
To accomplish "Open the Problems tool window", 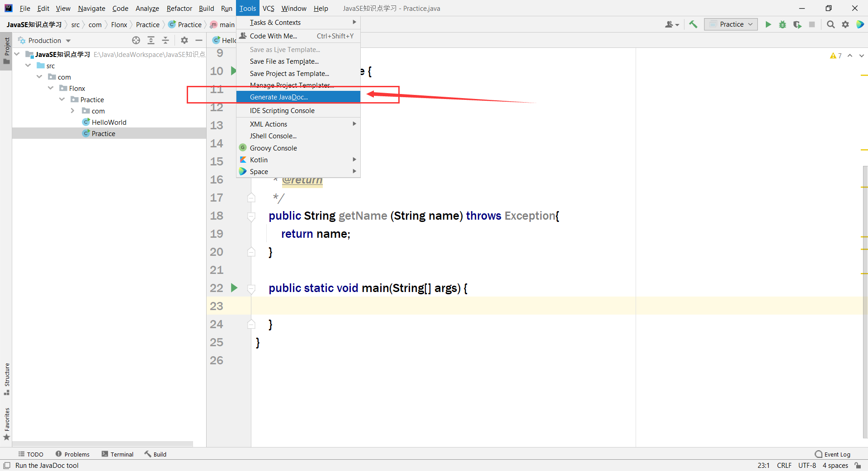I will coord(72,454).
